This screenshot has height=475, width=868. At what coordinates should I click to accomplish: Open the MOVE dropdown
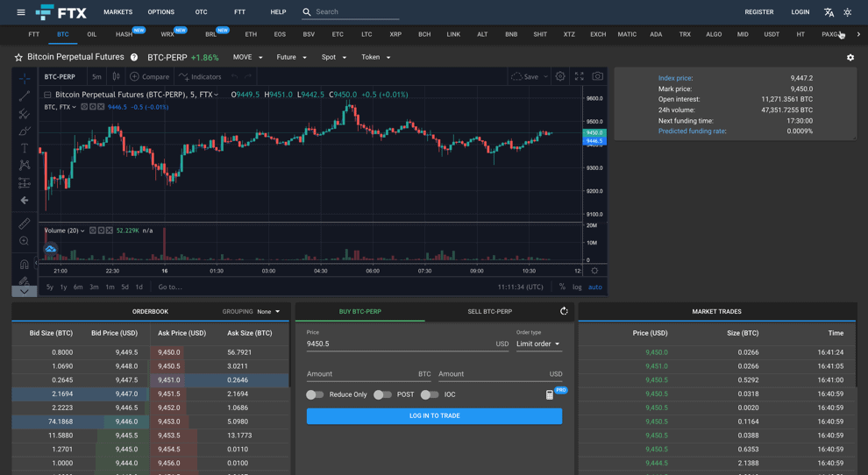247,57
